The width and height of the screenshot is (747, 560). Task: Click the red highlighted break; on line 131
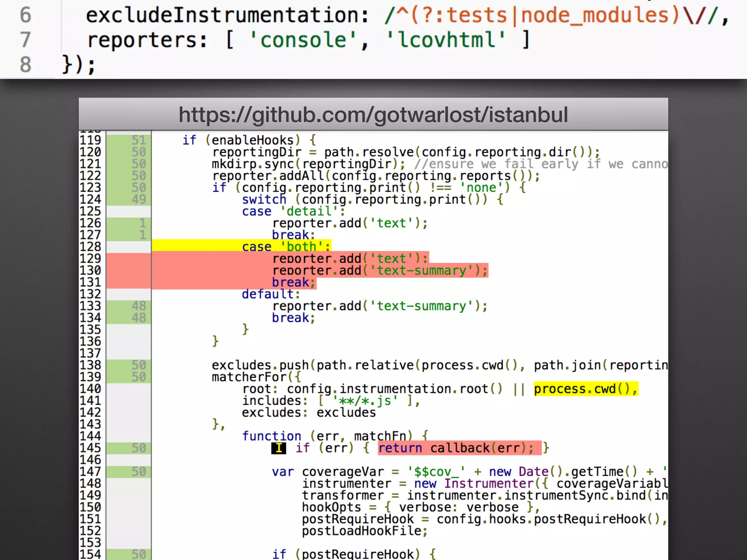(294, 283)
